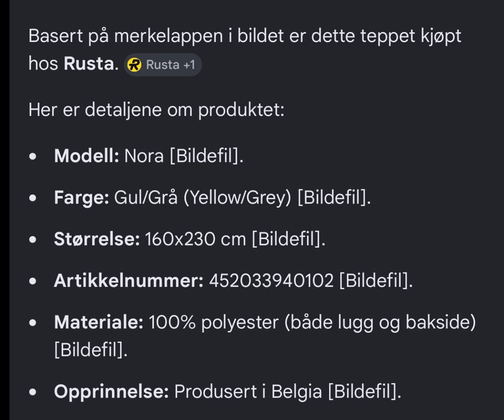Open the Rusta source chip
The height and width of the screenshot is (420, 504).
click(163, 65)
